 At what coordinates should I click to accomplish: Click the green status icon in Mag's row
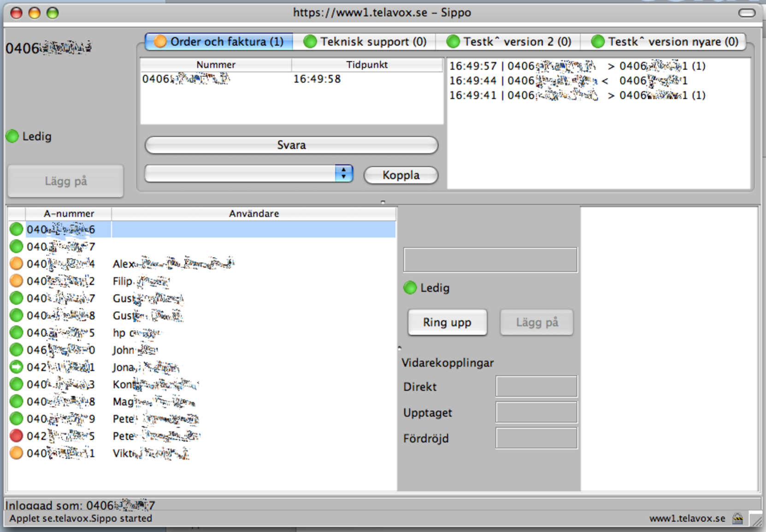(16, 401)
